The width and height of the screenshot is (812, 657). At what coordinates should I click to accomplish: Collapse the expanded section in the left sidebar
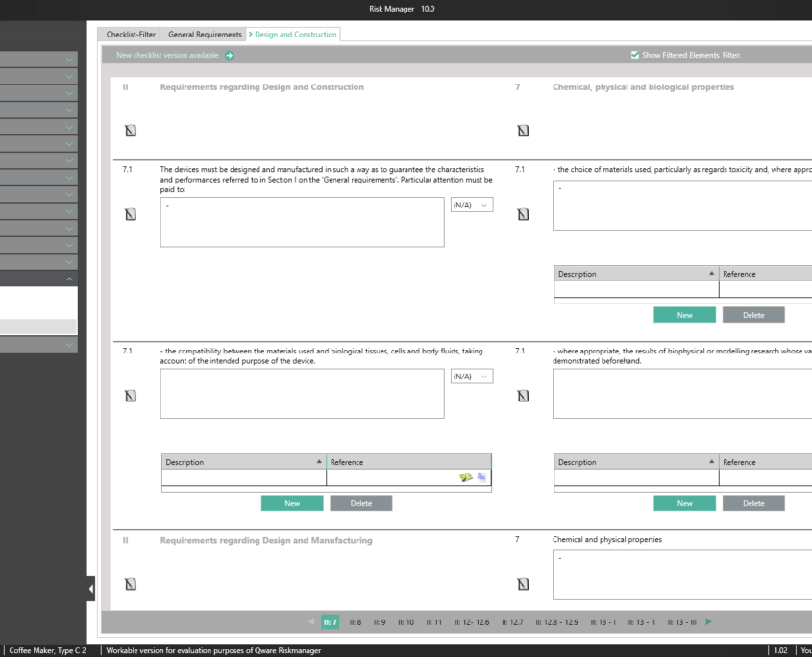69,279
